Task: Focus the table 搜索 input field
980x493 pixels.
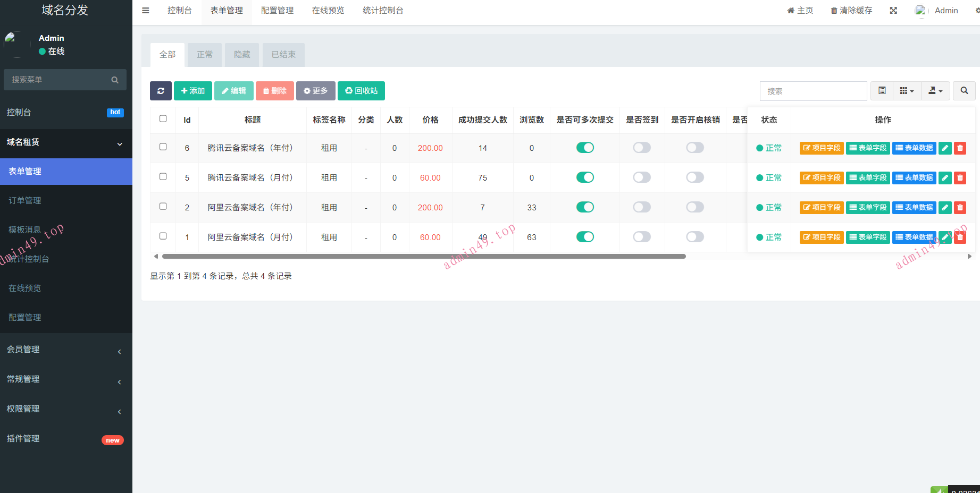Action: pyautogui.click(x=813, y=91)
